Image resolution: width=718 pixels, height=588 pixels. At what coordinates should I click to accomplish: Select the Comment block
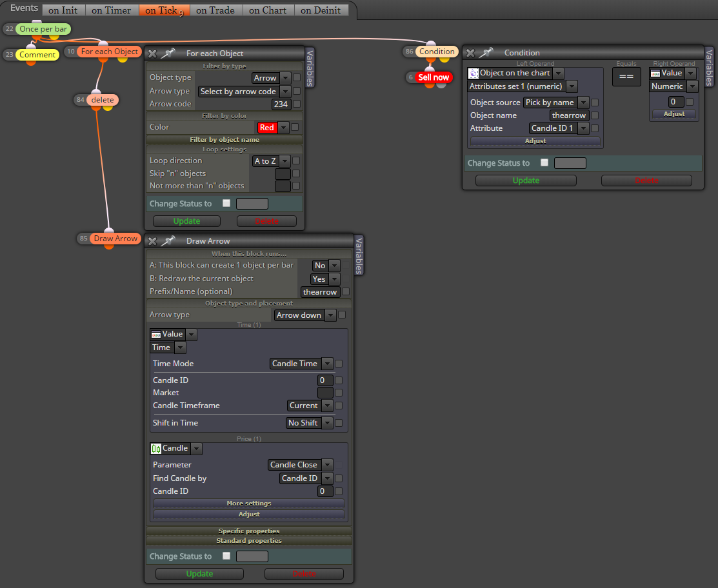click(37, 54)
